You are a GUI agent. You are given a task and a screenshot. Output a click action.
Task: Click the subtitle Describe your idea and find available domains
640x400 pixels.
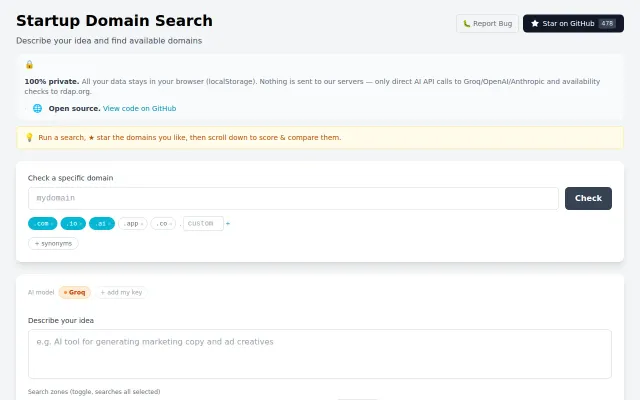coord(109,41)
